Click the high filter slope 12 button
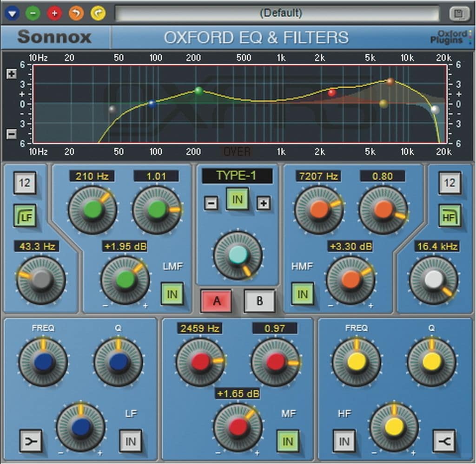 point(450,183)
